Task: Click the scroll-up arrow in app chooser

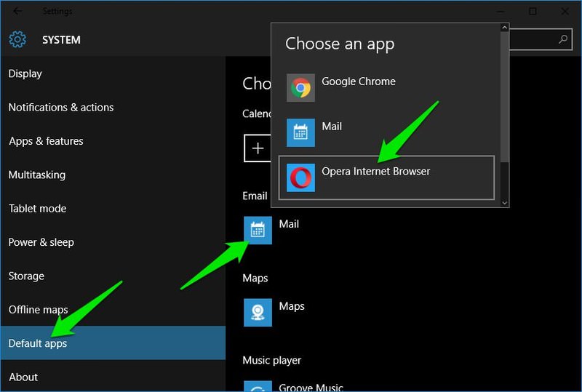Action: [504, 28]
